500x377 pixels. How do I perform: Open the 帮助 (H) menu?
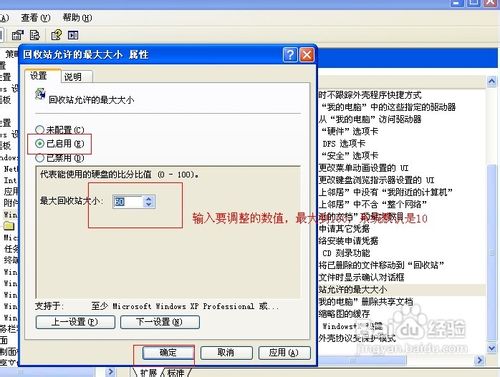[77, 18]
